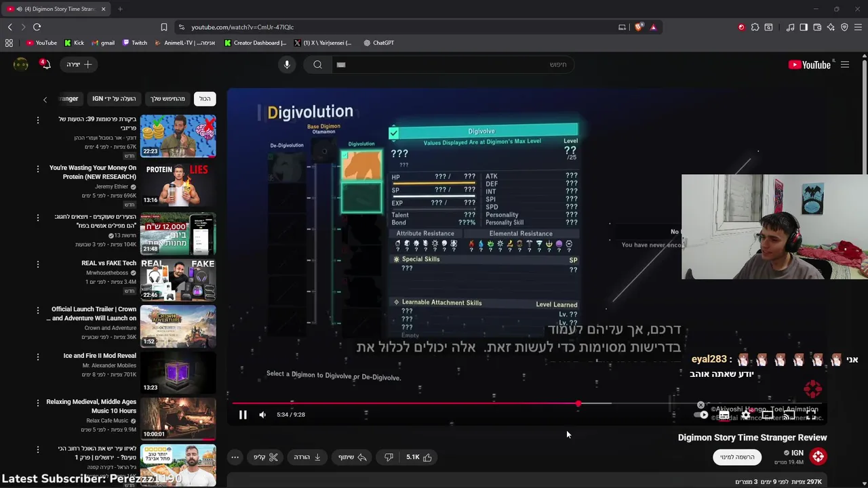Toggle the browser sidebar panel icon
The height and width of the screenshot is (488, 868).
pos(804,27)
